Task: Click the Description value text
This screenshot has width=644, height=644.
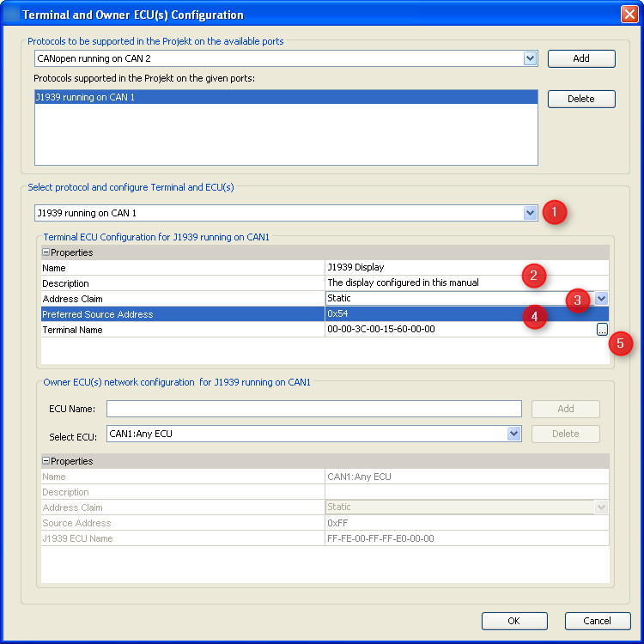Action: point(403,283)
